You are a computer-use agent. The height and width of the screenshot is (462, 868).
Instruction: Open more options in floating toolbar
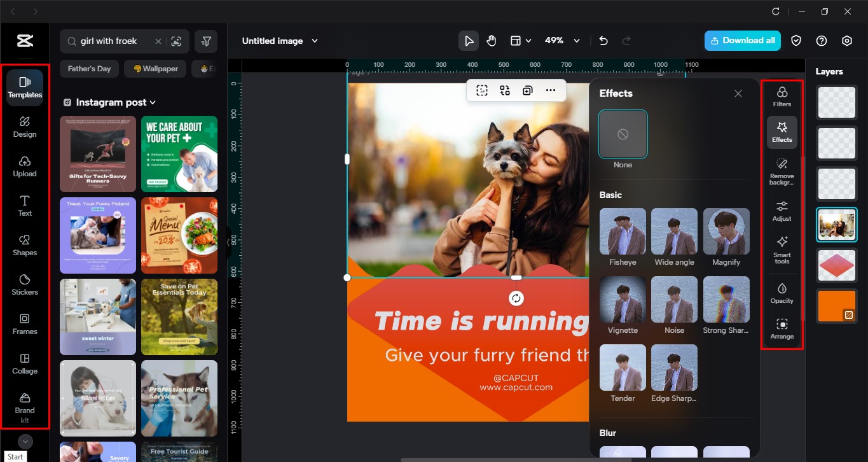coord(551,91)
